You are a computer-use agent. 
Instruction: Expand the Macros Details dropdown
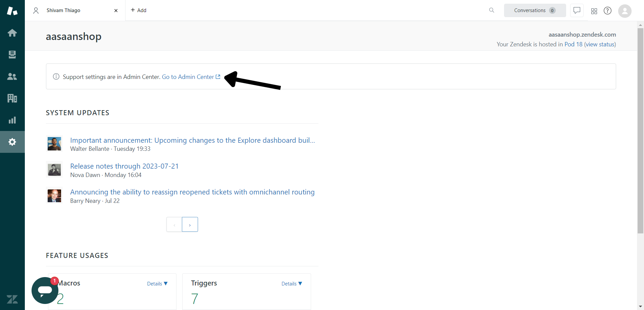click(x=157, y=284)
